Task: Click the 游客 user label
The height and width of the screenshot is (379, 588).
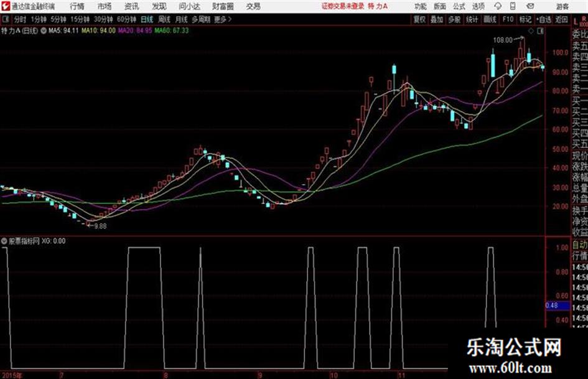Action: pyautogui.click(x=562, y=6)
